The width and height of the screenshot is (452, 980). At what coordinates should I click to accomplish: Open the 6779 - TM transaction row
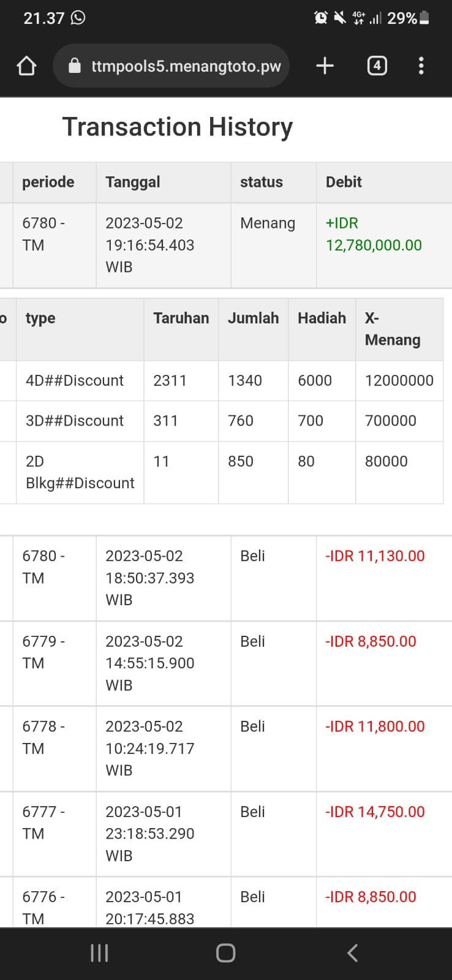pos(43,652)
